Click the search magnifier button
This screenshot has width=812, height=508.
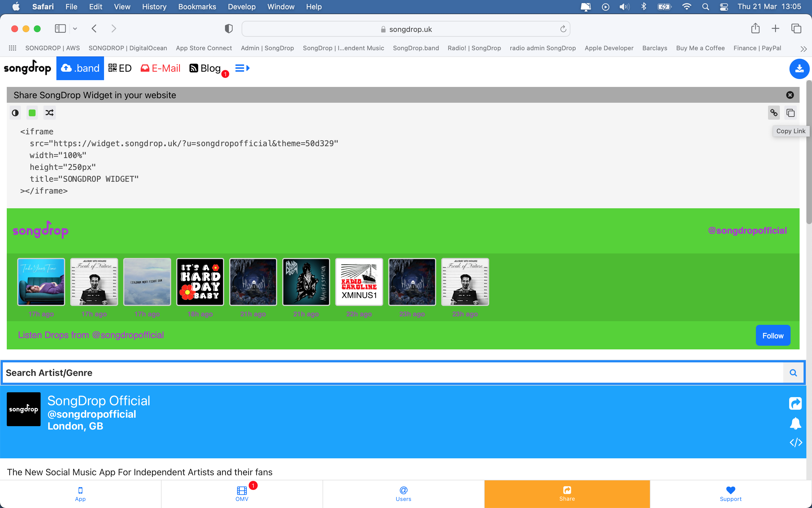793,373
